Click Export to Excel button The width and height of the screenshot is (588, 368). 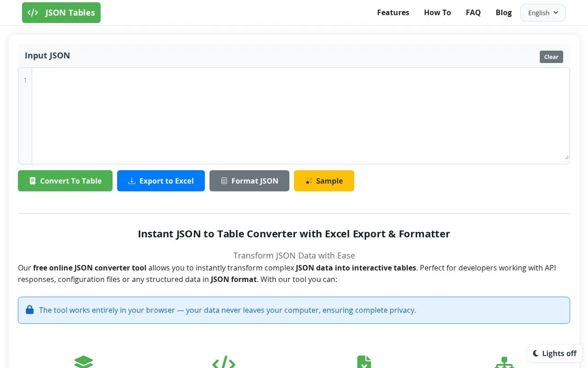[161, 181]
